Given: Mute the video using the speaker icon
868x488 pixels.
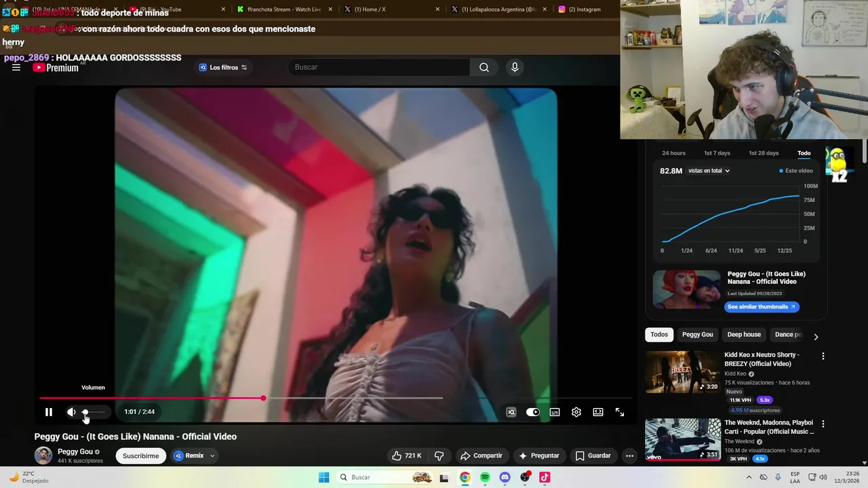Looking at the screenshot, I should point(71,412).
